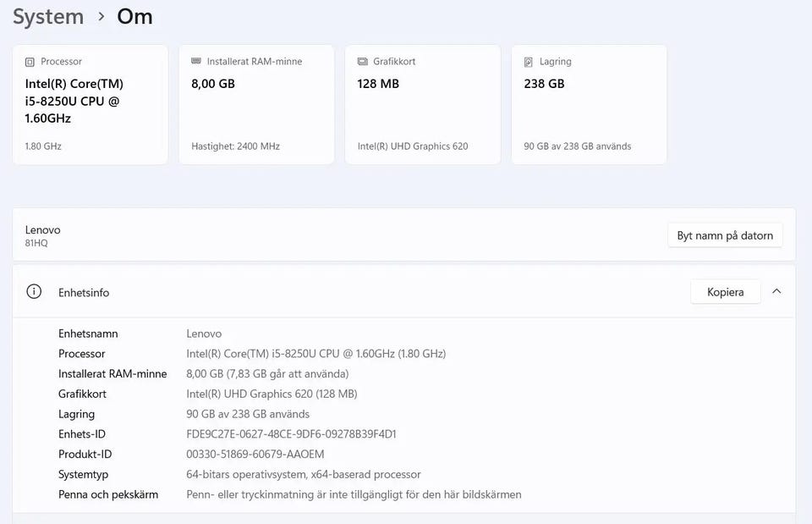Click the Installerat RAM-minne memory icon

click(195, 61)
